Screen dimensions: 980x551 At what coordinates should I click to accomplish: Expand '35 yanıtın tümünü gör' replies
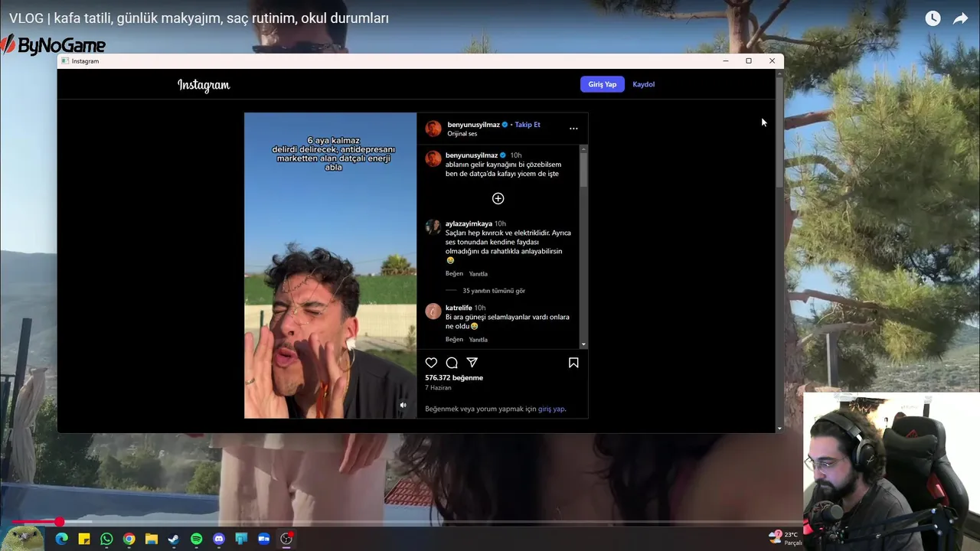[x=494, y=291]
